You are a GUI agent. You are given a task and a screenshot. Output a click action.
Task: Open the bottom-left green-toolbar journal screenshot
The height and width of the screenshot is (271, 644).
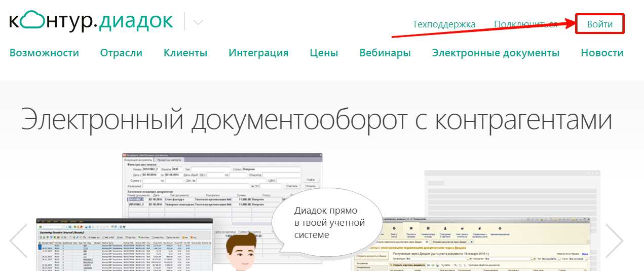124,246
